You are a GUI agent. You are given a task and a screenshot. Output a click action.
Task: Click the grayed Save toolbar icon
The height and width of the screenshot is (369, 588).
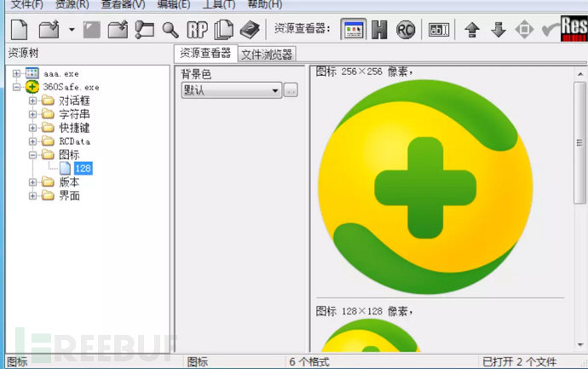coord(91,30)
